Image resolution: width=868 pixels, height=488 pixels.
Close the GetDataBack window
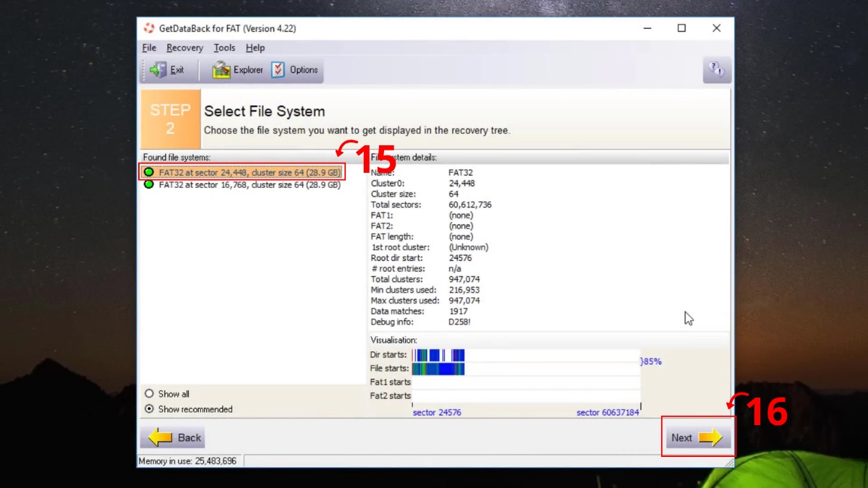[716, 28]
